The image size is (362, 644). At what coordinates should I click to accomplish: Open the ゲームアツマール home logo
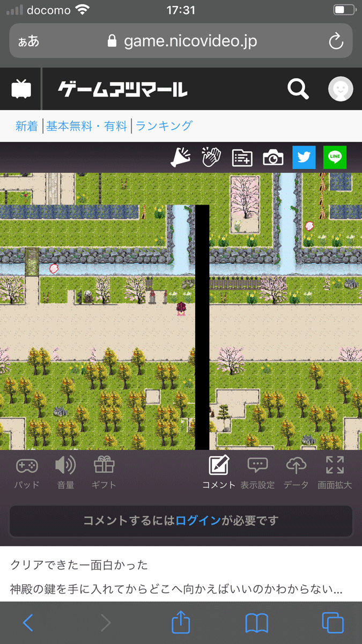coord(123,89)
